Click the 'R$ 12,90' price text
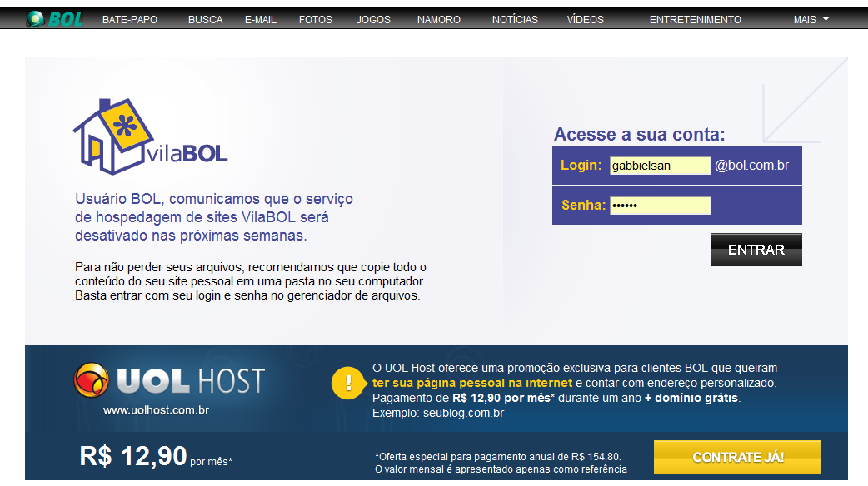Image resolution: width=868 pixels, height=486 pixels. click(x=133, y=456)
